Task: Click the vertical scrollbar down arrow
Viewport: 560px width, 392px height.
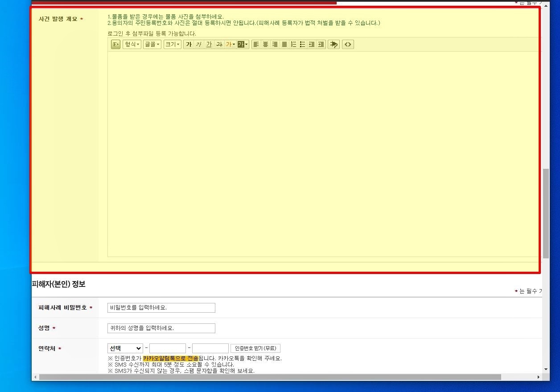Action: pos(546,369)
